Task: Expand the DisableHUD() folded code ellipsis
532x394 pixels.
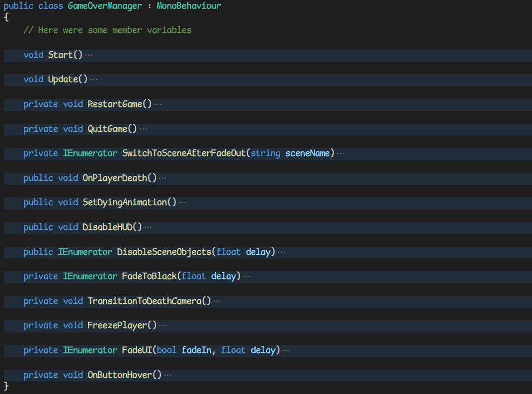Action: [148, 227]
